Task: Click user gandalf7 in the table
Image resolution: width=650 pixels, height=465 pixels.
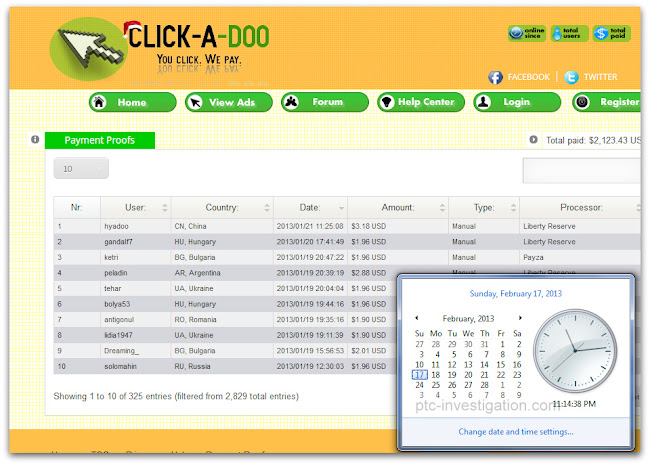Action: coord(118,242)
